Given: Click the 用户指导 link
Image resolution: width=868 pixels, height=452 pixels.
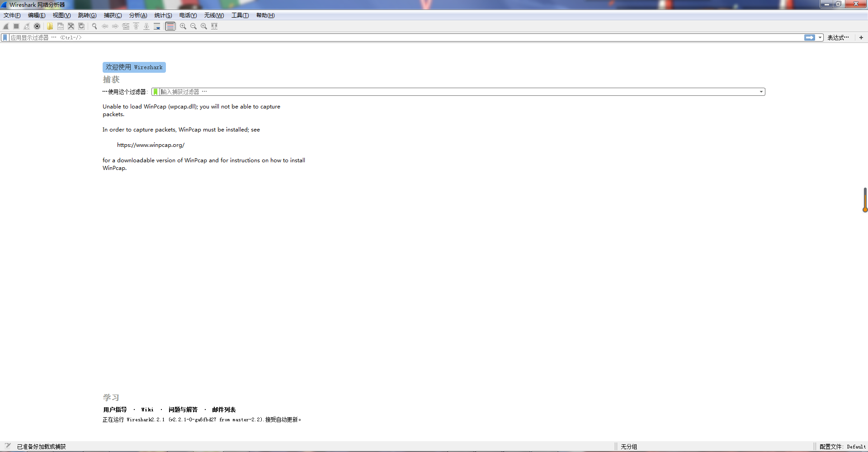Looking at the screenshot, I should (115, 410).
